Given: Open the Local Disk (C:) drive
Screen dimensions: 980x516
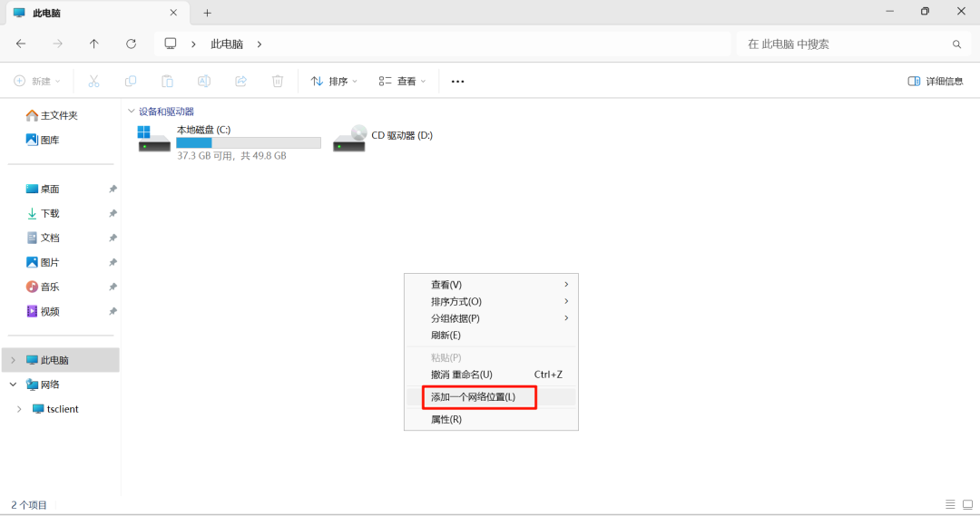Looking at the screenshot, I should tap(154, 139).
